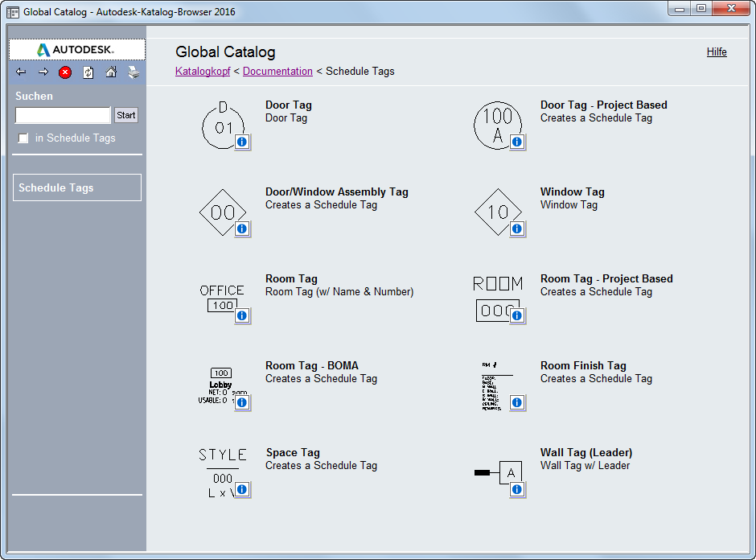Open info badge on the Room Tag thumbnail (w/ Name & Number)
Screen dimensions: 756x560
(x=242, y=315)
